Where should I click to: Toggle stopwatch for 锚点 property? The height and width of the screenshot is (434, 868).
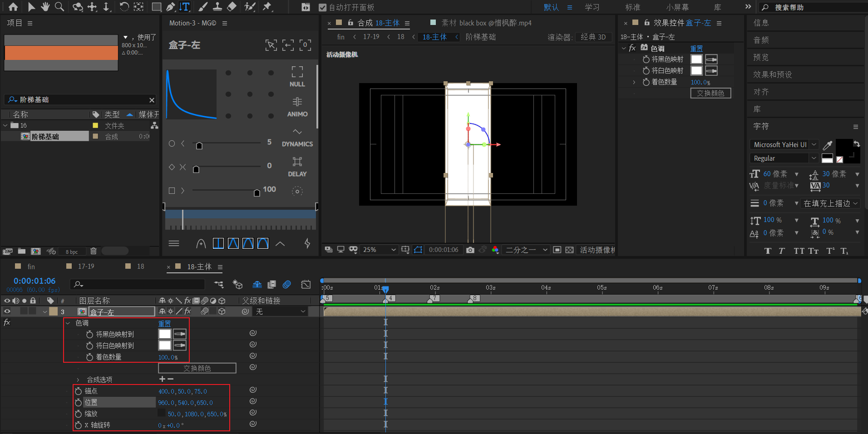point(79,391)
